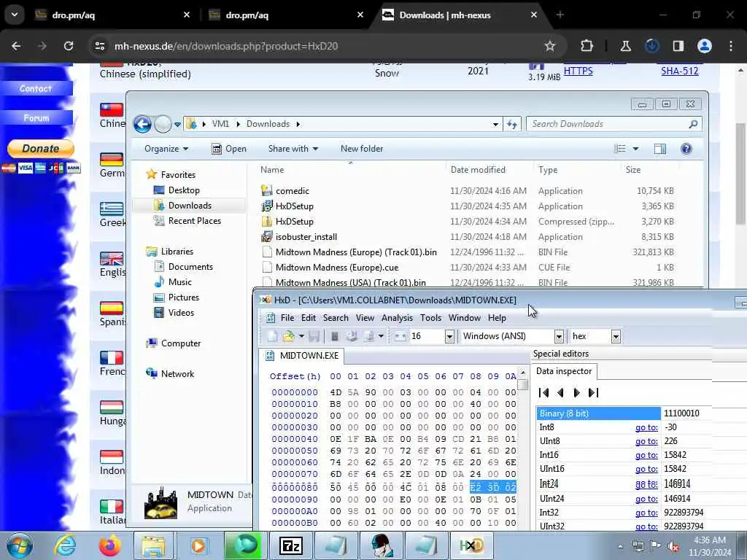Select Network in navigation pane
The width and height of the screenshot is (747, 560).
[x=177, y=374]
